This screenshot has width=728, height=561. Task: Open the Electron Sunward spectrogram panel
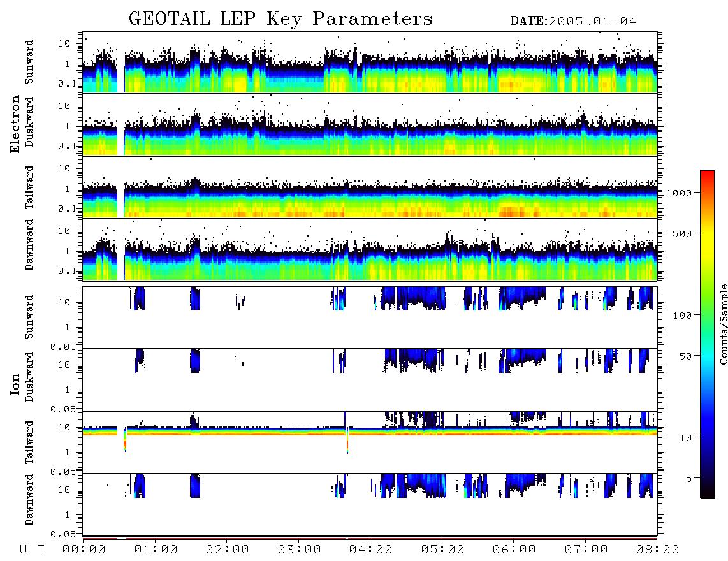(x=370, y=62)
